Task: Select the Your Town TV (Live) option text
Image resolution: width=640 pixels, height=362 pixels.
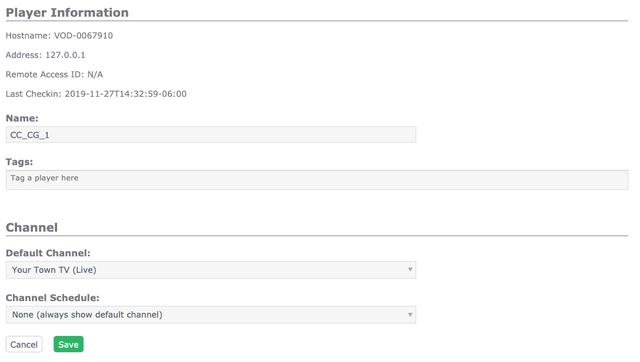Action: pos(54,270)
